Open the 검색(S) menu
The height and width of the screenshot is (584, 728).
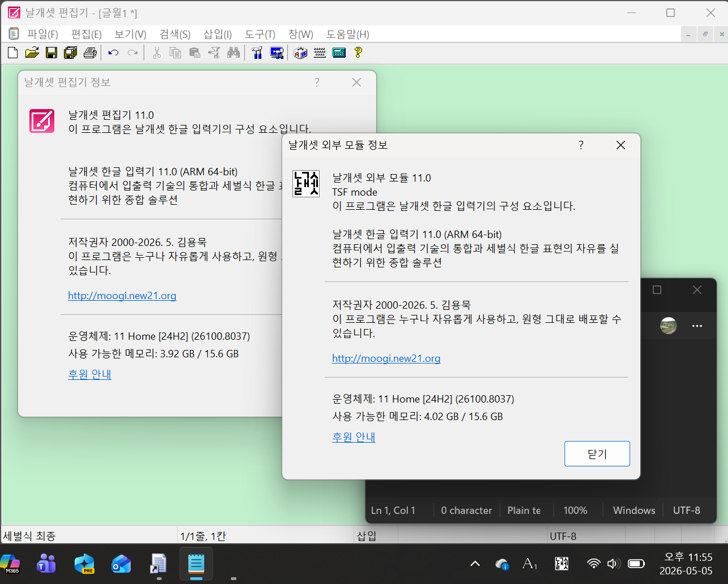[x=175, y=34]
